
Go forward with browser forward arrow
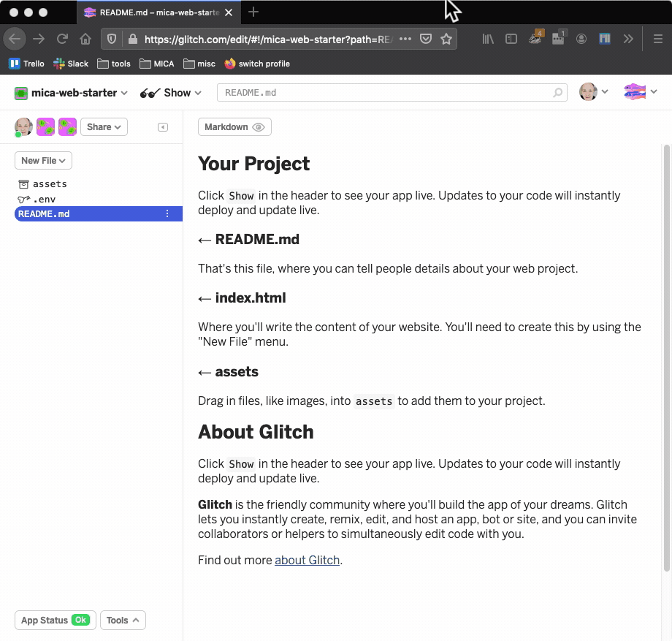click(39, 39)
